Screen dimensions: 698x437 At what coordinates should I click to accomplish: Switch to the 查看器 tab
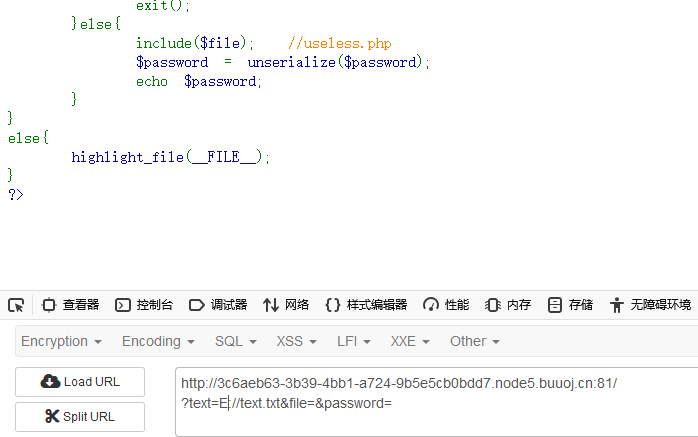[x=70, y=305]
